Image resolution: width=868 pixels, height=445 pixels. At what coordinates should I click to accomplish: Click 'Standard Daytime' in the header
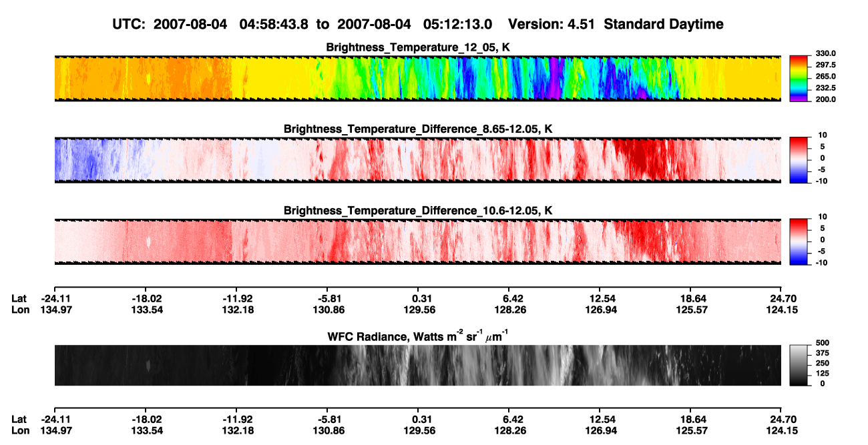663,24
